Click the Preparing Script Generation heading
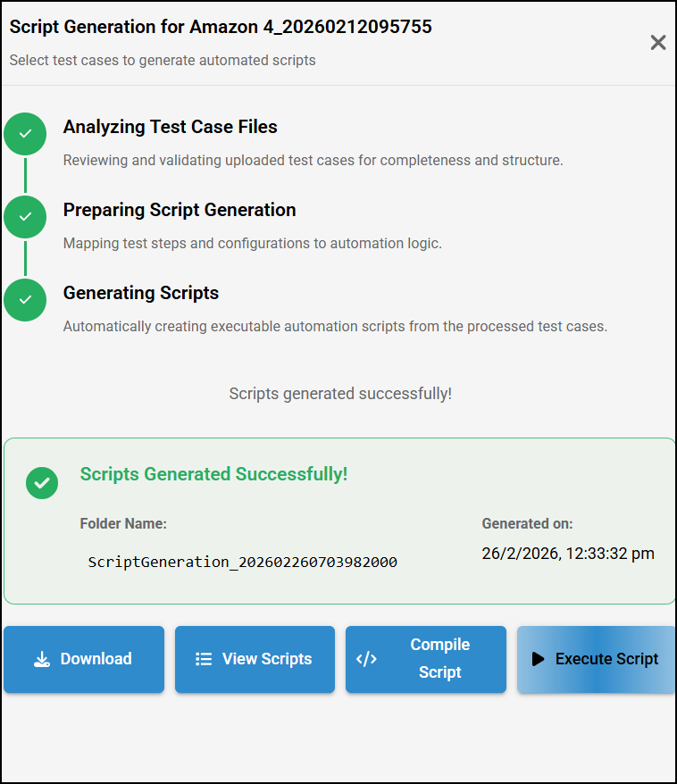The image size is (677, 784). click(x=180, y=210)
